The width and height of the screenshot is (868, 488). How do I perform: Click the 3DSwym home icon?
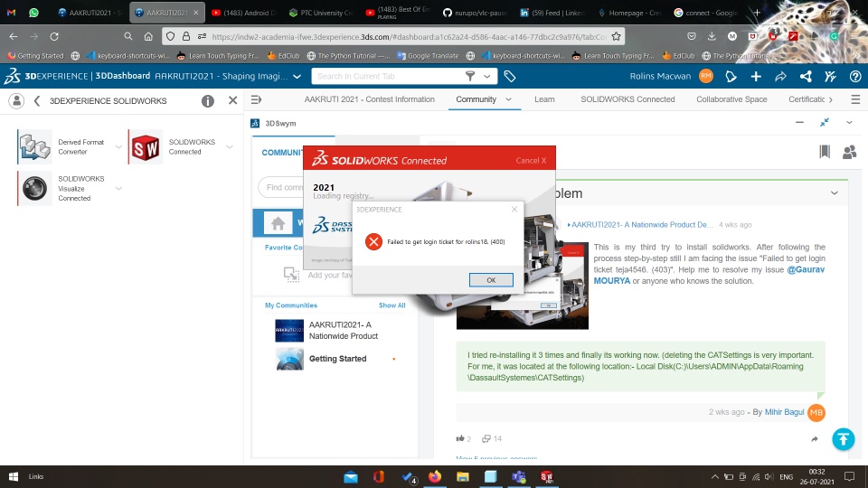(x=278, y=223)
